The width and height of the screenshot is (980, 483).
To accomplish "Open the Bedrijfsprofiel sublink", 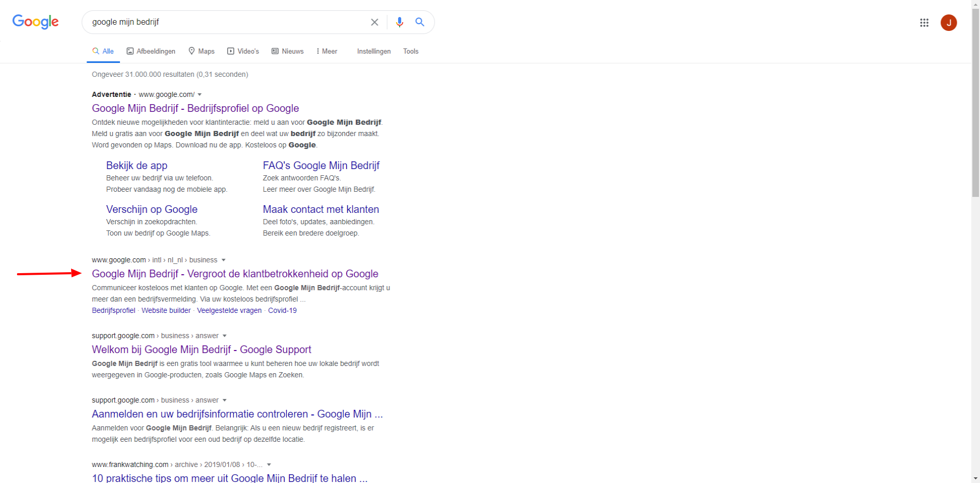I will point(113,310).
